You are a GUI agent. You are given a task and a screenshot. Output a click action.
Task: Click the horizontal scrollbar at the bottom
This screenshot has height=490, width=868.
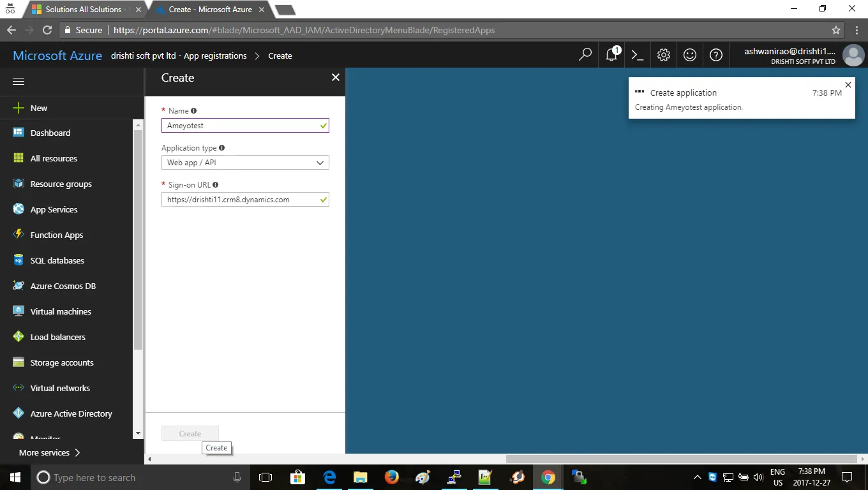[680, 459]
